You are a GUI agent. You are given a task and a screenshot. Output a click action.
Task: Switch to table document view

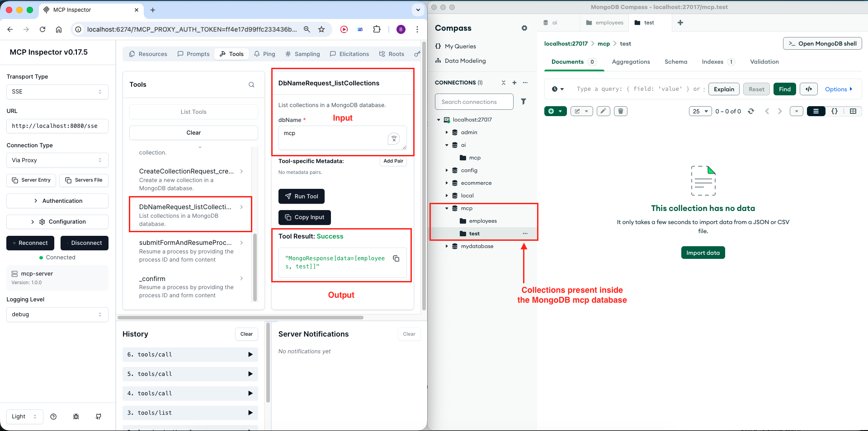tap(853, 111)
